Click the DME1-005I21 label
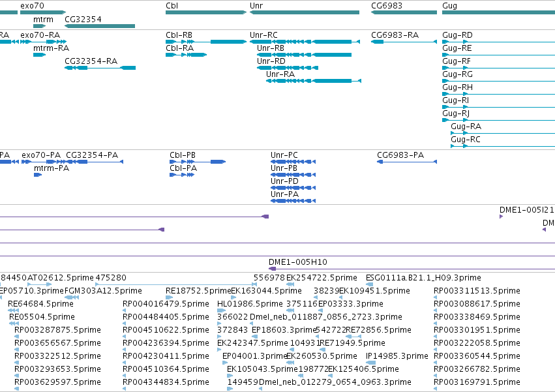The height and width of the screenshot is (392, 555). 527,209
